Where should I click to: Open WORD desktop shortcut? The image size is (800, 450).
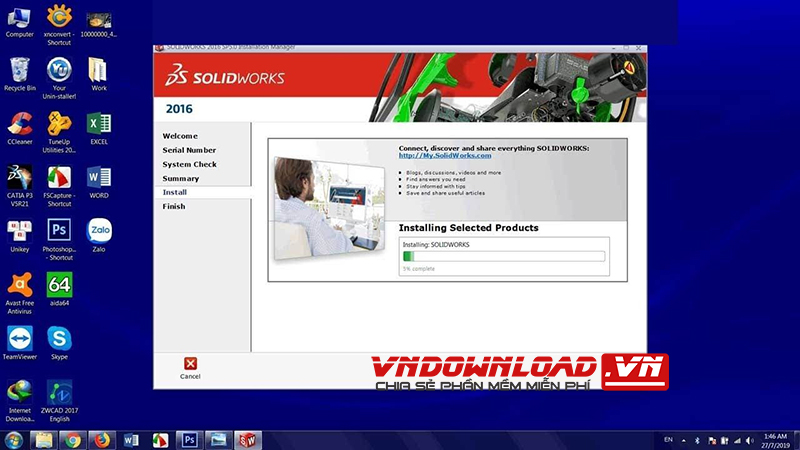coord(98,182)
